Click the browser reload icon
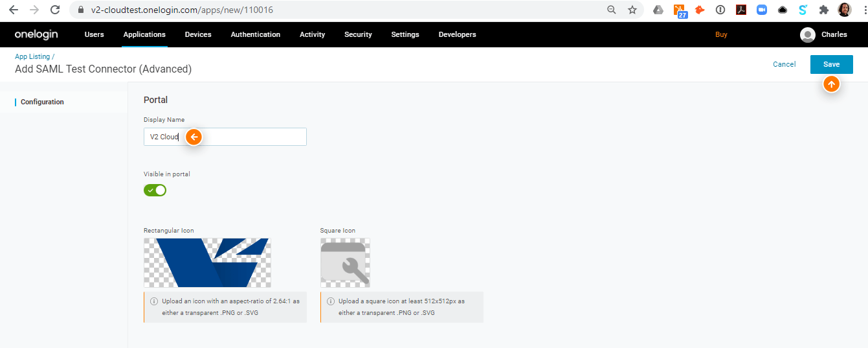868x348 pixels. [55, 10]
